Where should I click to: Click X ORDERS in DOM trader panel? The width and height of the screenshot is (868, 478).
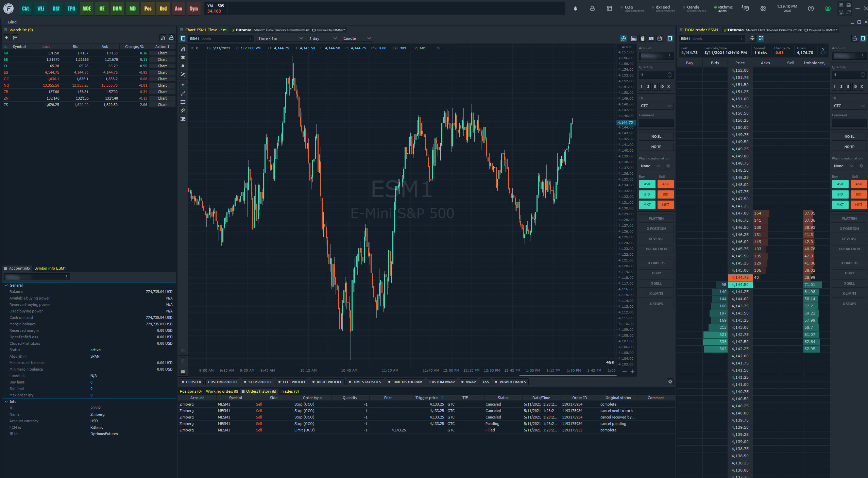tap(849, 263)
